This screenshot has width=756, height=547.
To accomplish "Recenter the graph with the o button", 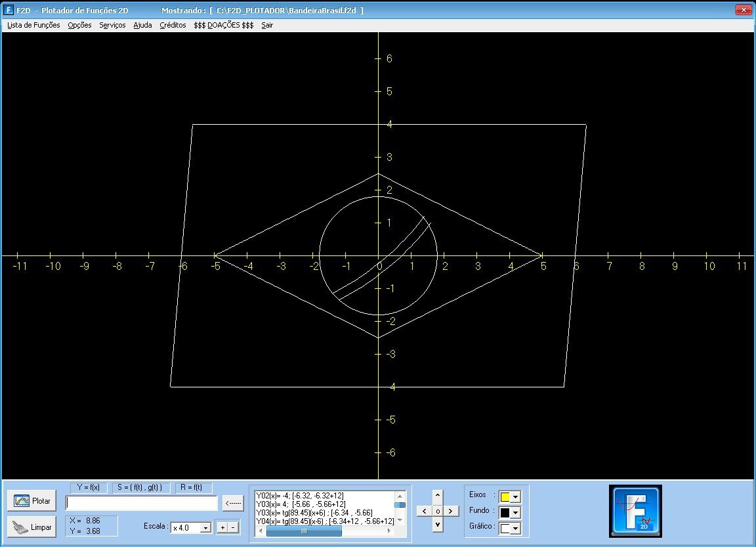I will click(438, 511).
